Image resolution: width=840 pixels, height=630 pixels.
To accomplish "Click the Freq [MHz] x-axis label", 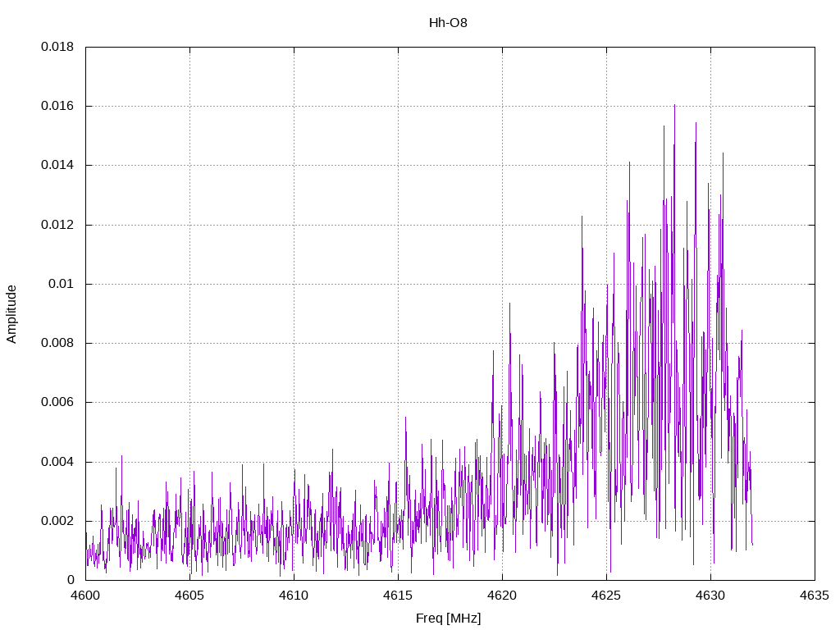I will (449, 619).
